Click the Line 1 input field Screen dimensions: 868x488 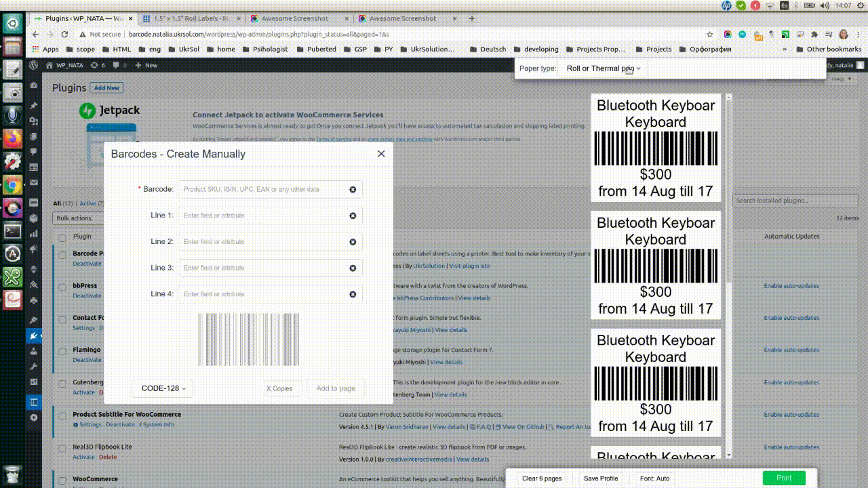click(270, 216)
